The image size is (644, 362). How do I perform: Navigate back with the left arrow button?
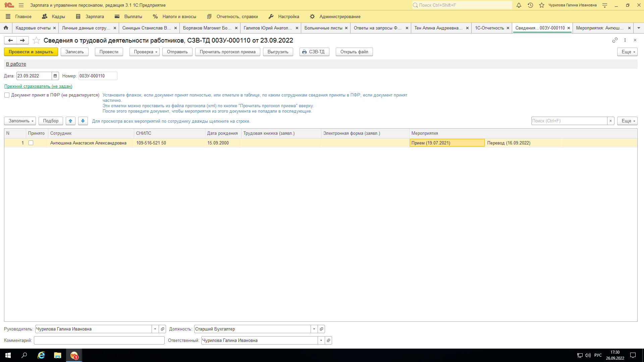[10, 41]
